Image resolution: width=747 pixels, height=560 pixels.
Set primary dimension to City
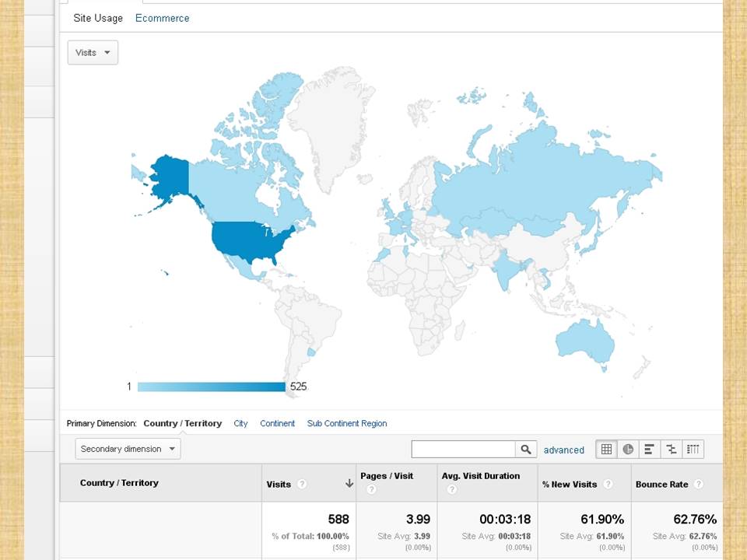[x=240, y=424]
